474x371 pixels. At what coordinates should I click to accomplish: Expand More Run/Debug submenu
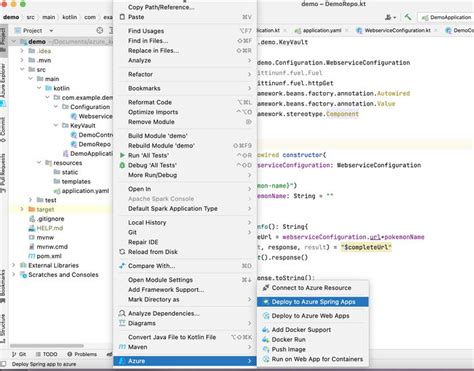pos(185,175)
